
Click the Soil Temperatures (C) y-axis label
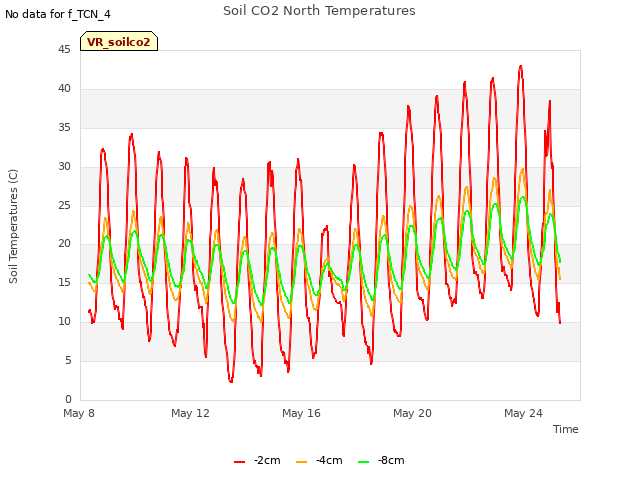click(x=13, y=226)
